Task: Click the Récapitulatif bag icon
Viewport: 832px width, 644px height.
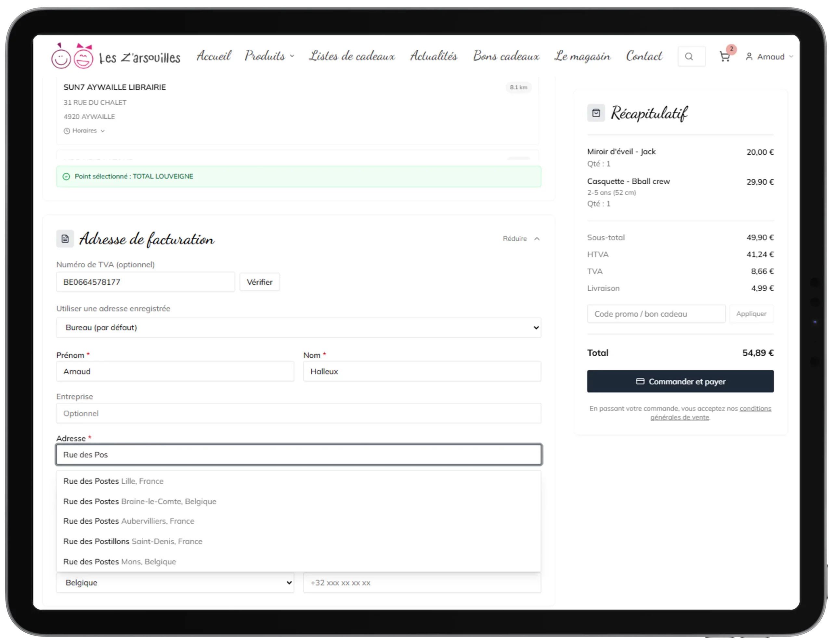Action: [596, 113]
